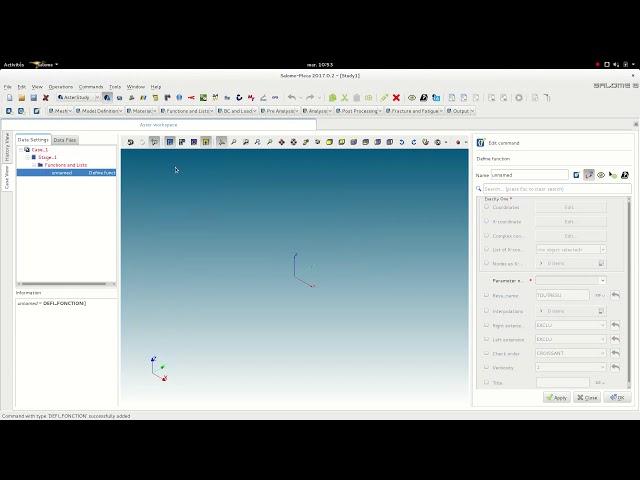Viewport: 640px width, 480px height.
Task: Enable the Interpolations checkbox
Action: [x=486, y=311]
